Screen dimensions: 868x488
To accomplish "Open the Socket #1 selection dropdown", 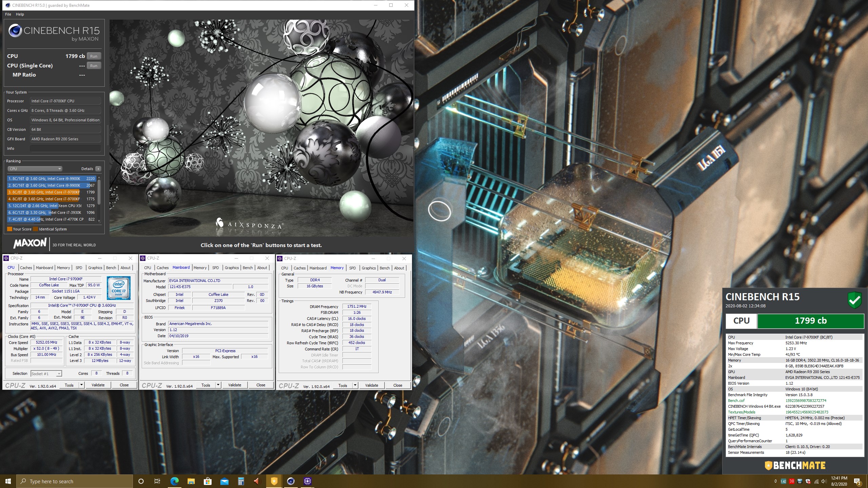I will pos(46,373).
